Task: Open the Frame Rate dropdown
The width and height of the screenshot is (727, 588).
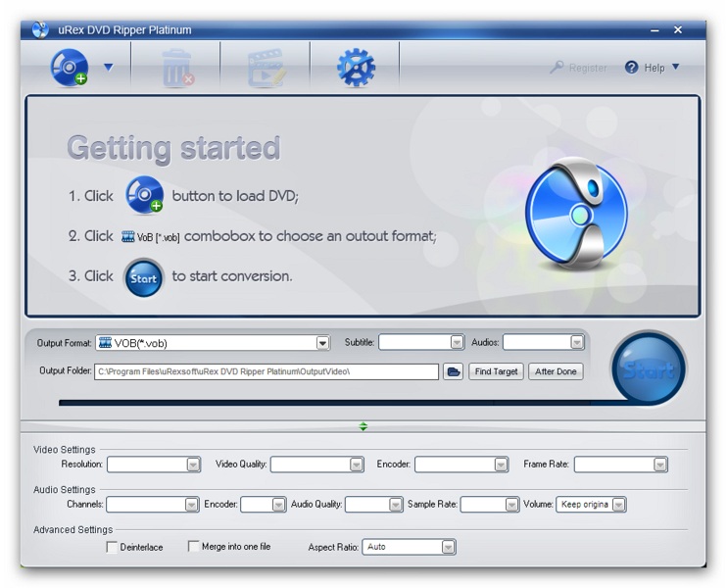Action: click(x=621, y=465)
